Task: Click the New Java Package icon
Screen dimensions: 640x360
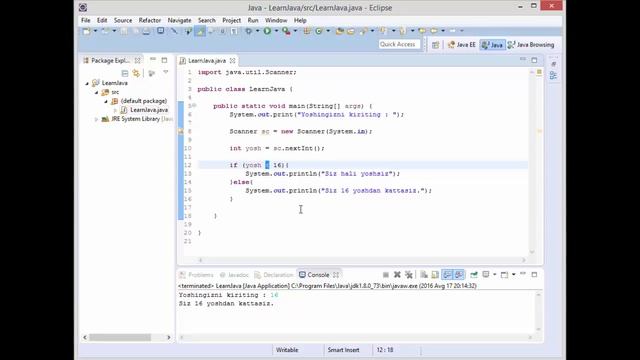Action: point(307,31)
